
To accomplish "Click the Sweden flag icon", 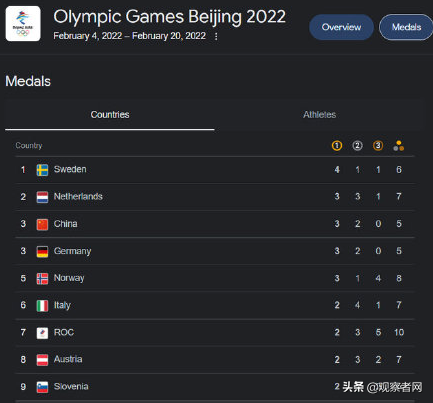I will [42, 170].
